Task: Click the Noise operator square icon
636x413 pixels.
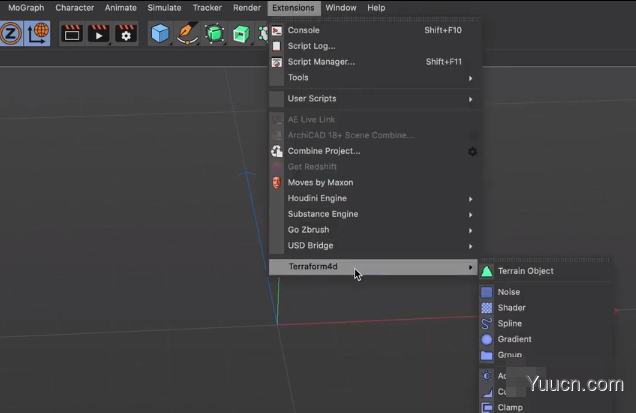Action: pos(487,292)
